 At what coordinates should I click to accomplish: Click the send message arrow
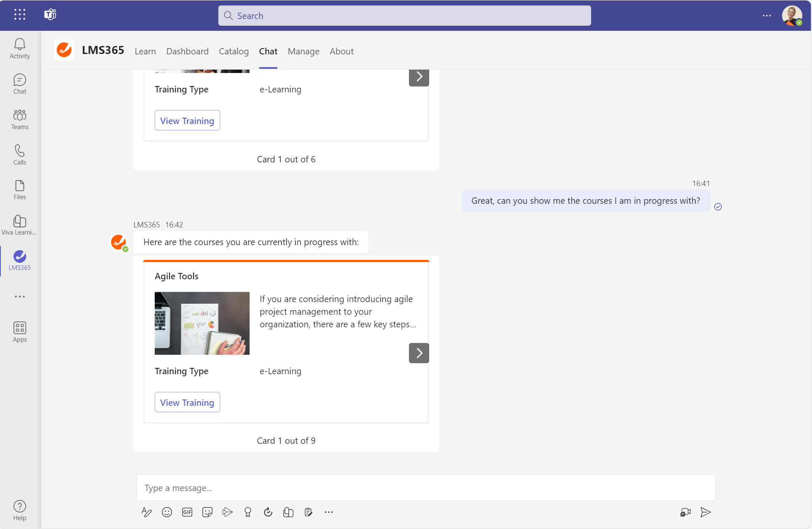click(705, 512)
